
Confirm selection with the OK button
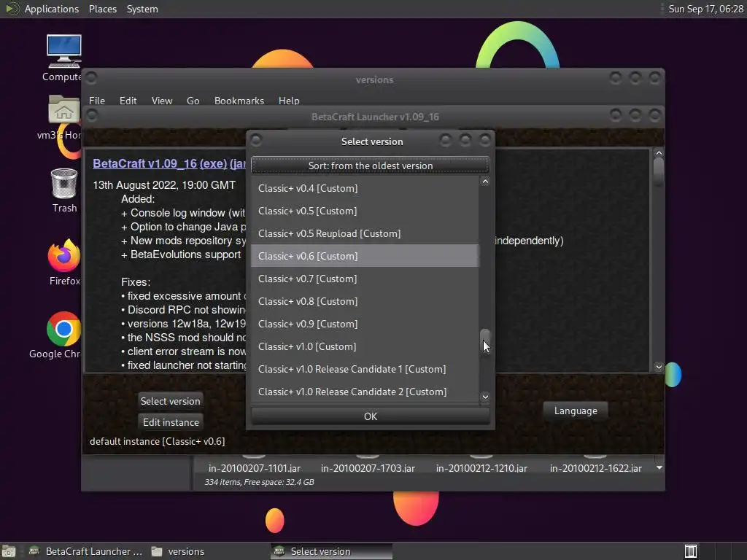[370, 416]
